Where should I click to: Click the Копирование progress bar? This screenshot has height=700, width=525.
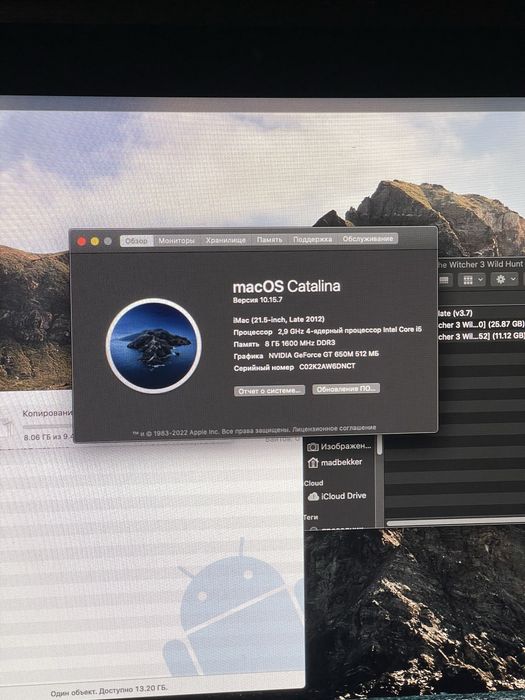tap(47, 427)
